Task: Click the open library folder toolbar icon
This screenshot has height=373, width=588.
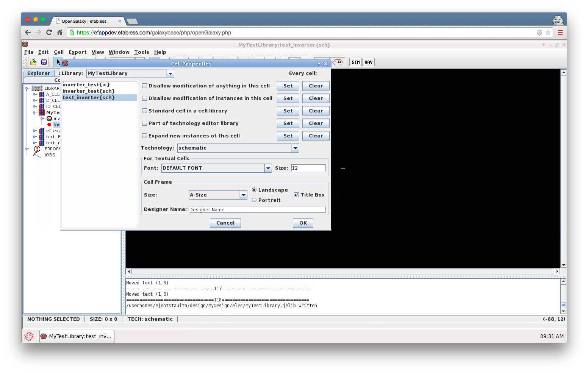Action: pos(33,62)
